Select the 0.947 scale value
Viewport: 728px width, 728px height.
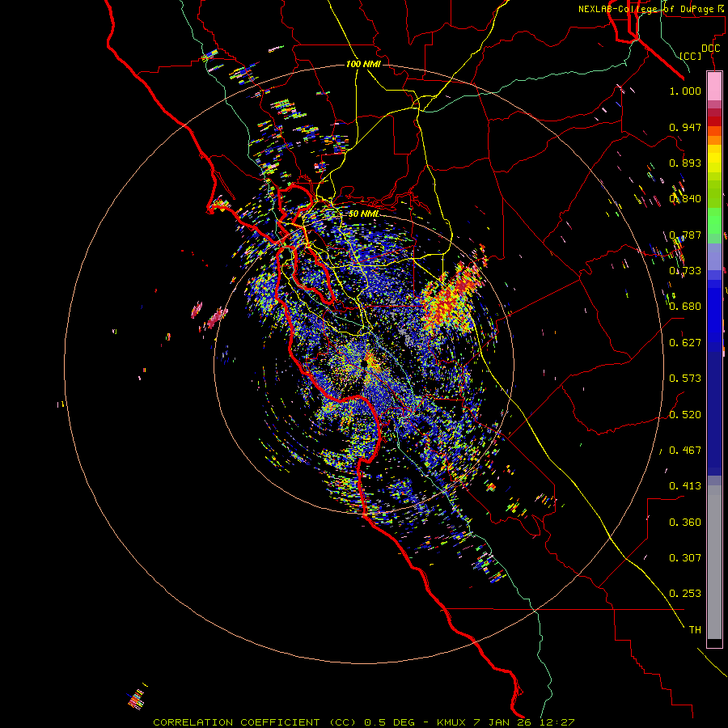click(x=685, y=127)
